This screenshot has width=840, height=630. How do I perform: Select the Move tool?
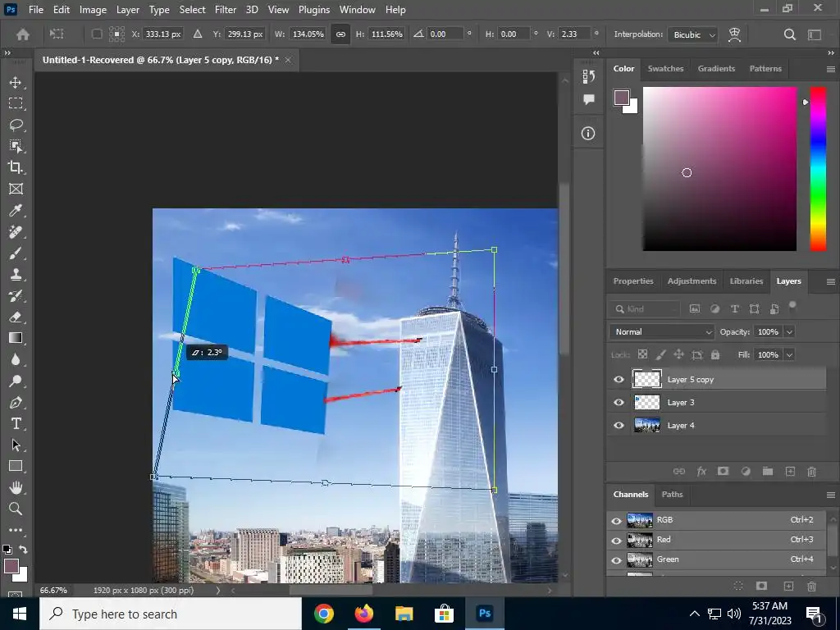tap(16, 83)
